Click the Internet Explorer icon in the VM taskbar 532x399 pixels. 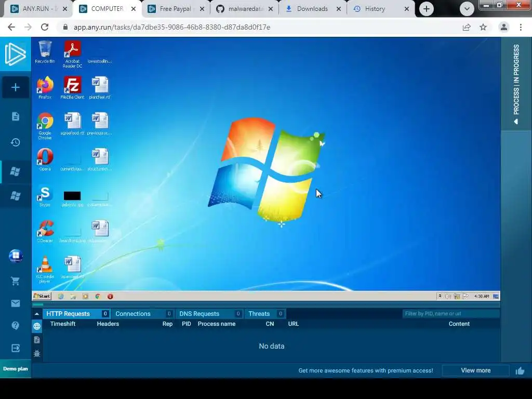61,296
